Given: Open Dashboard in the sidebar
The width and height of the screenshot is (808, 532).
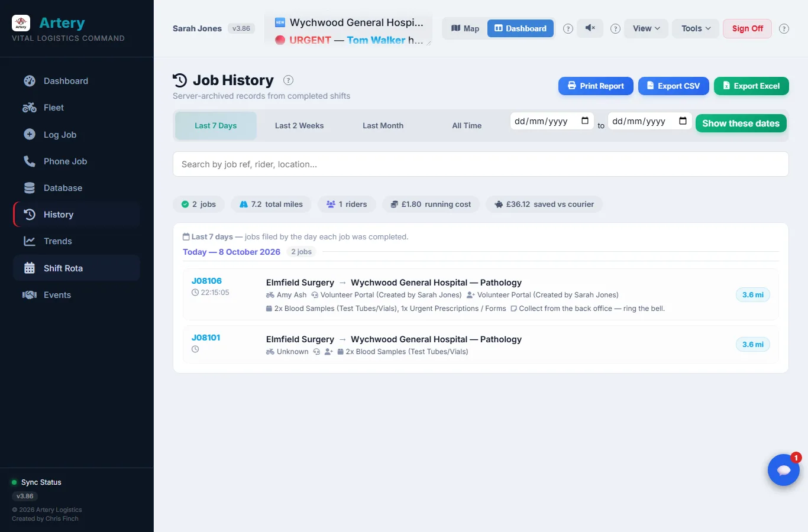Looking at the screenshot, I should 76,81.
